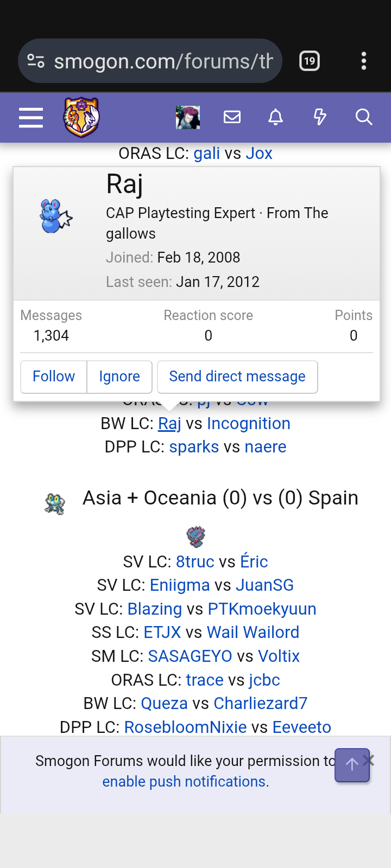Open Incognition's profile link
391x868 pixels.
[248, 423]
